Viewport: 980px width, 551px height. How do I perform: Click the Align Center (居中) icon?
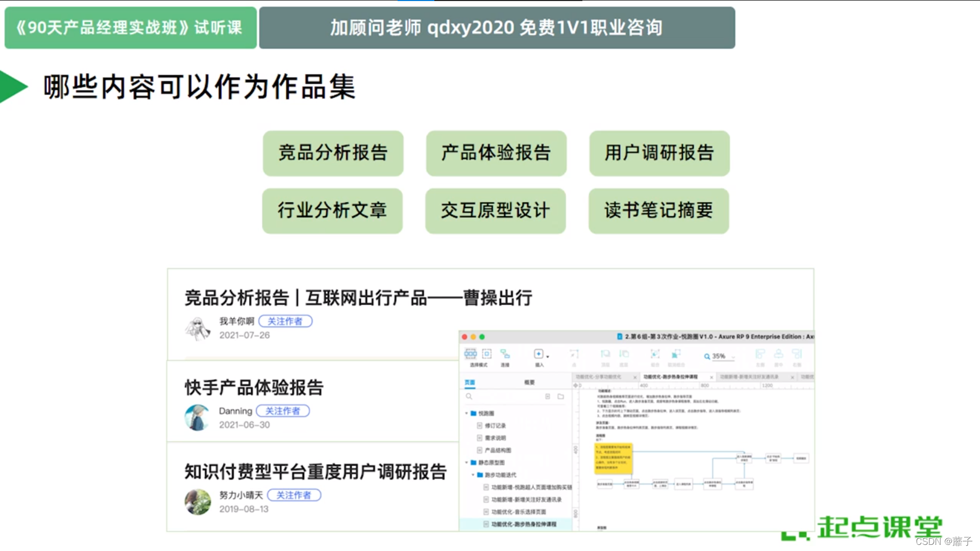click(x=778, y=354)
